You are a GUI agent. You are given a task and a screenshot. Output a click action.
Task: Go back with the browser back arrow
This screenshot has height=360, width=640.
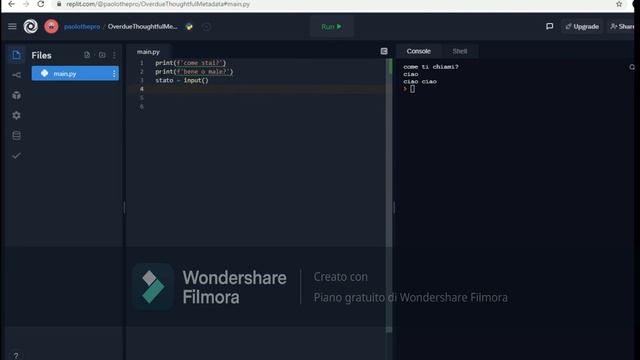[11, 4]
